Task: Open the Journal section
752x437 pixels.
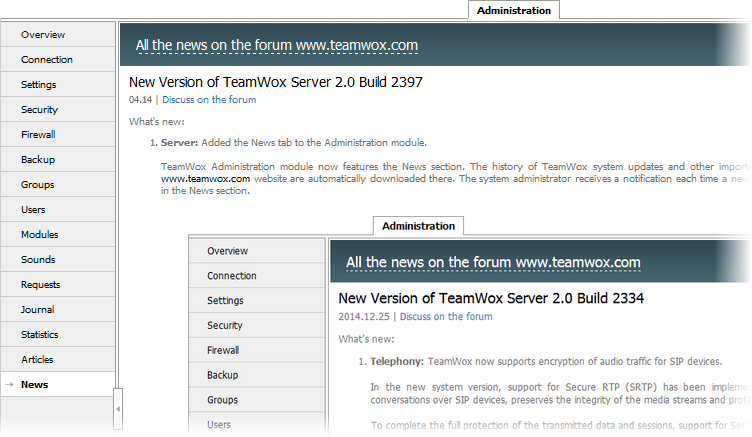Action: tap(58, 309)
